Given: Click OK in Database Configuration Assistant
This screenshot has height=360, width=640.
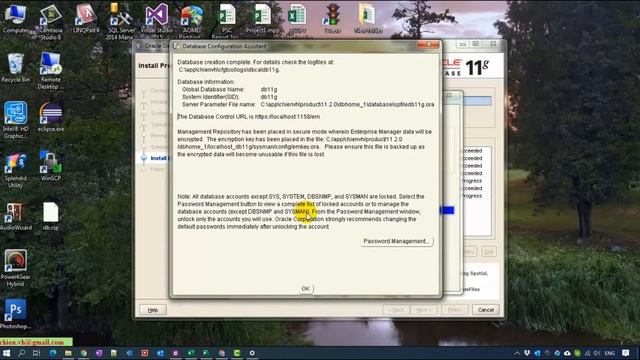Looking at the screenshot, I should [305, 289].
